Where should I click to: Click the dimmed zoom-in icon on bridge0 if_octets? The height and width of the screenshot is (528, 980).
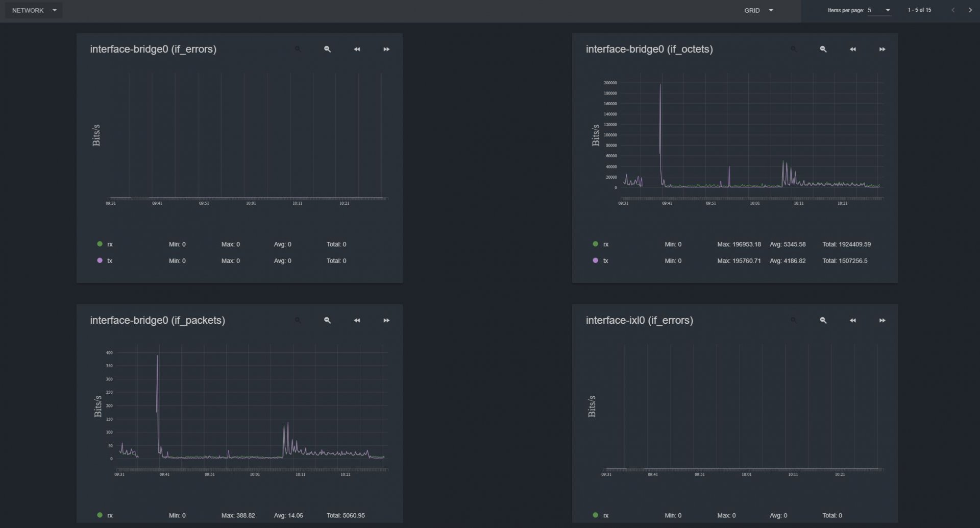793,50
